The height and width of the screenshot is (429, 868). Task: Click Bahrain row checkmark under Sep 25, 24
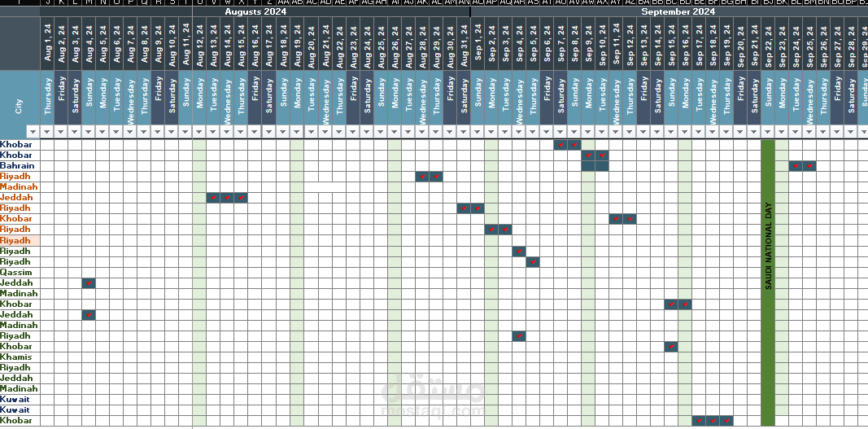[x=810, y=166]
